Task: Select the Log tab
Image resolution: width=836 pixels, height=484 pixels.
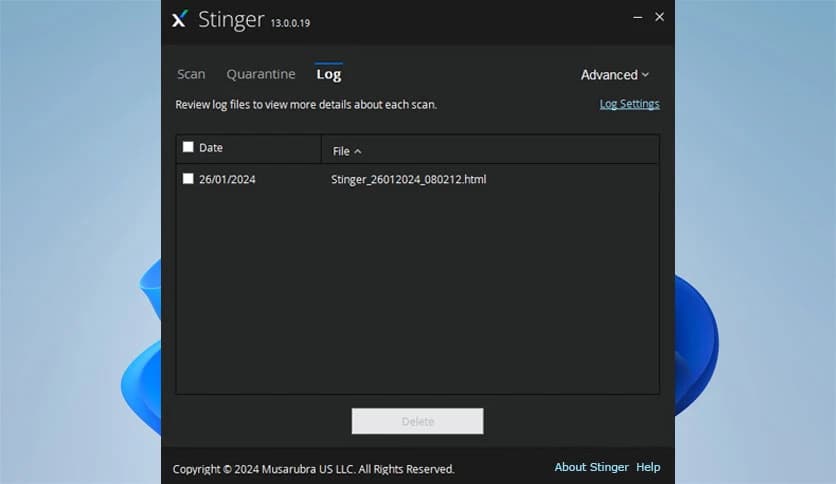Action: 328,74
